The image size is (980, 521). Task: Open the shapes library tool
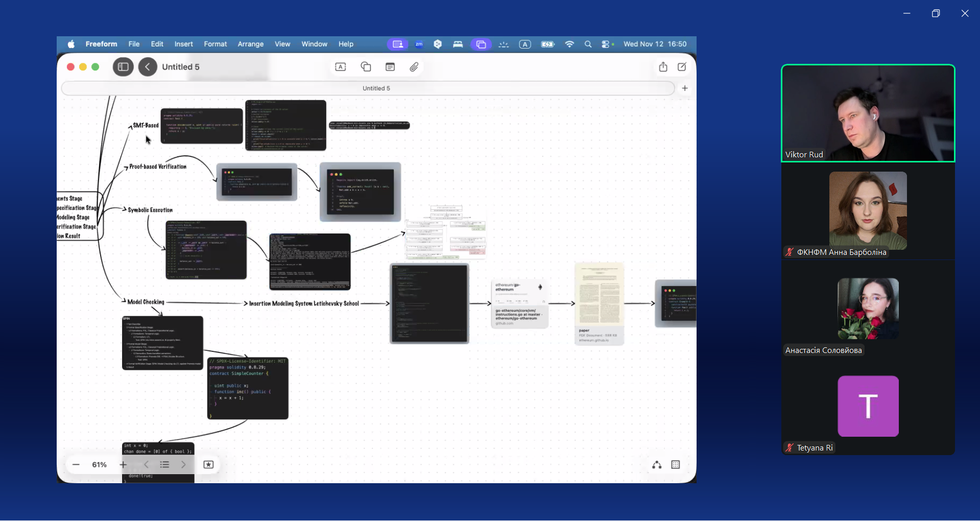[x=366, y=67]
